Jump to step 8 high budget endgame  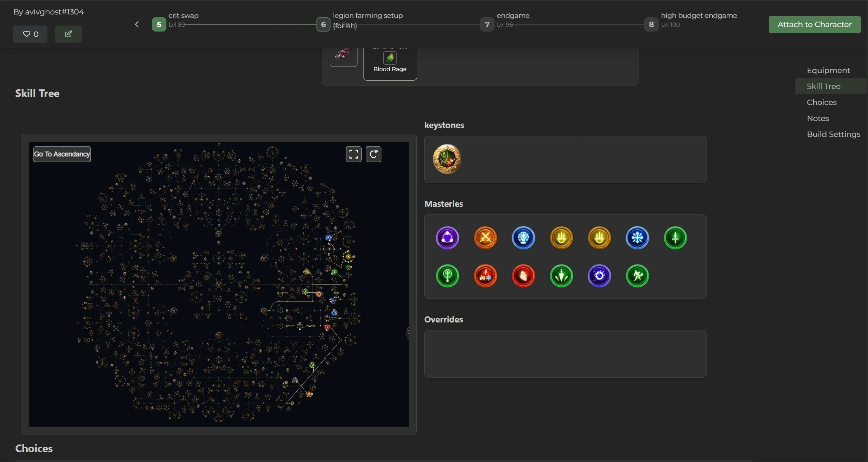pyautogui.click(x=651, y=25)
